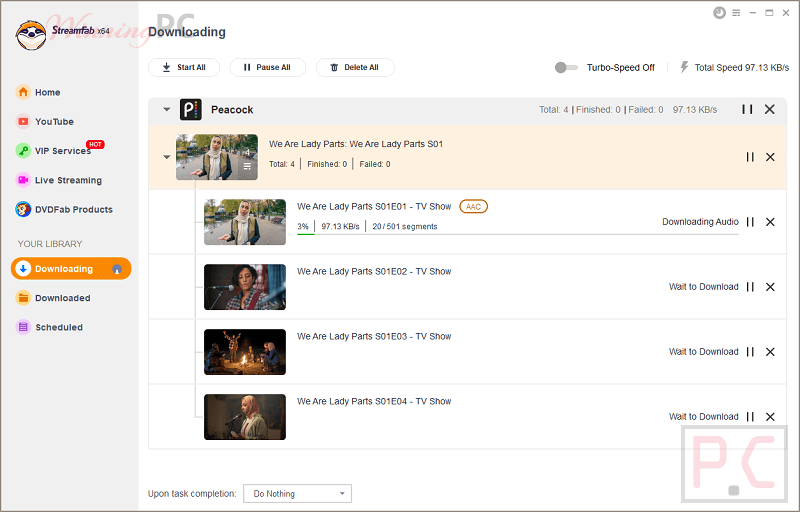Viewport: 800px width, 512px height.
Task: Collapse the Peacock group arrow
Action: 166,109
